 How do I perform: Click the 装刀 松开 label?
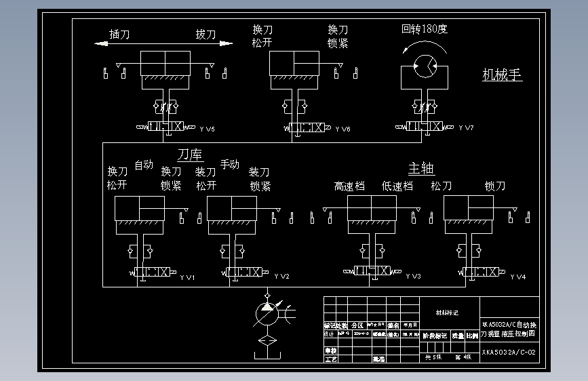206,179
